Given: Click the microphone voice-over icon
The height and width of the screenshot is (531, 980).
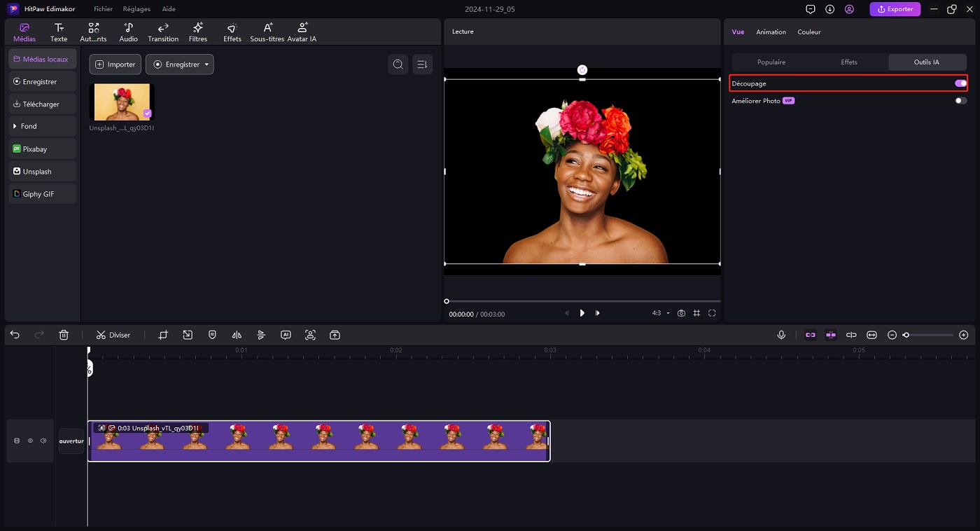Looking at the screenshot, I should point(781,335).
